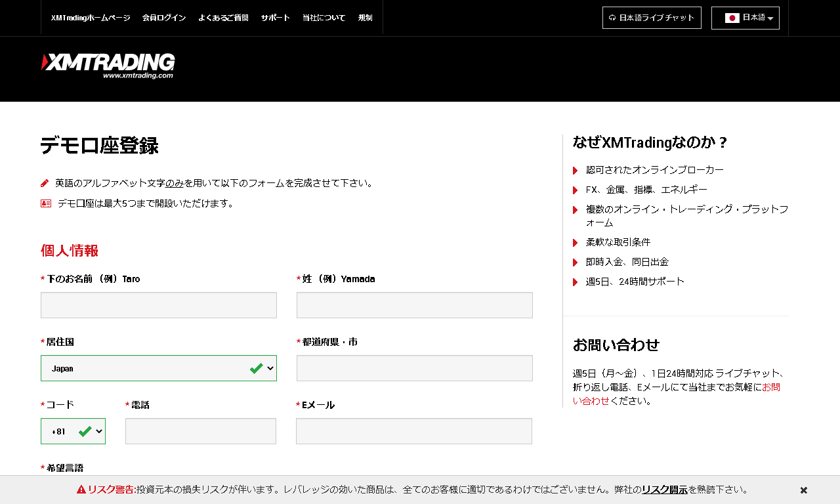Click the green checkmark in the code field
The height and width of the screenshot is (504, 840).
[x=85, y=431]
